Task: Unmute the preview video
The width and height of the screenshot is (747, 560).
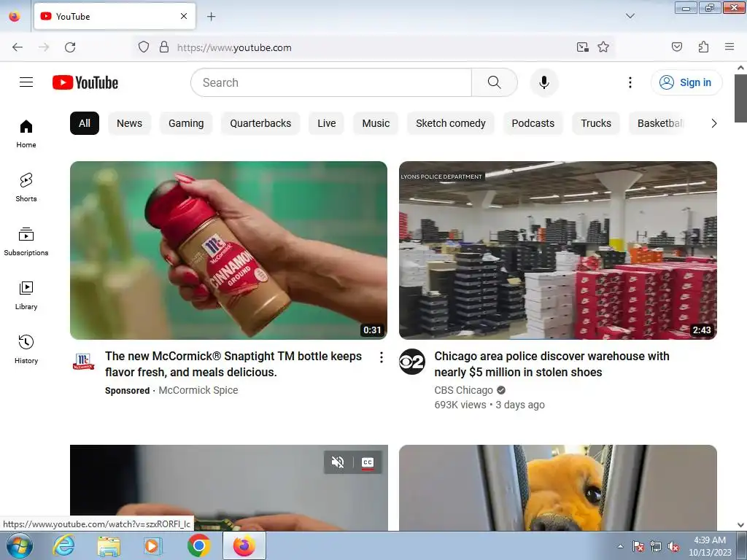Action: 337,462
